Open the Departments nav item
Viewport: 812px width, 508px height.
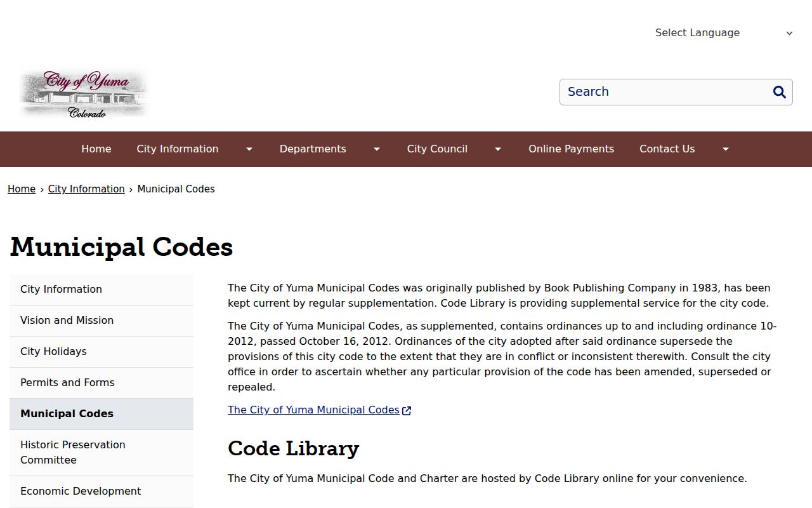(313, 149)
